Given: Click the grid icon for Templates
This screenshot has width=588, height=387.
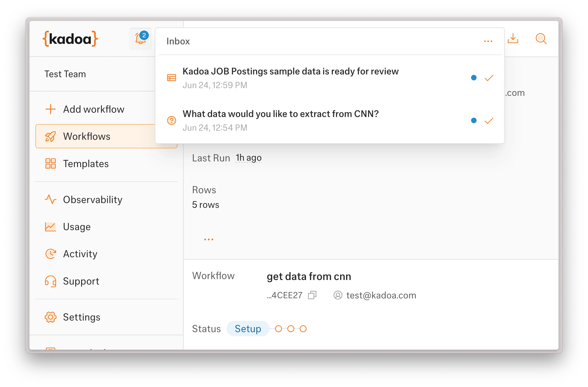Looking at the screenshot, I should [x=51, y=164].
